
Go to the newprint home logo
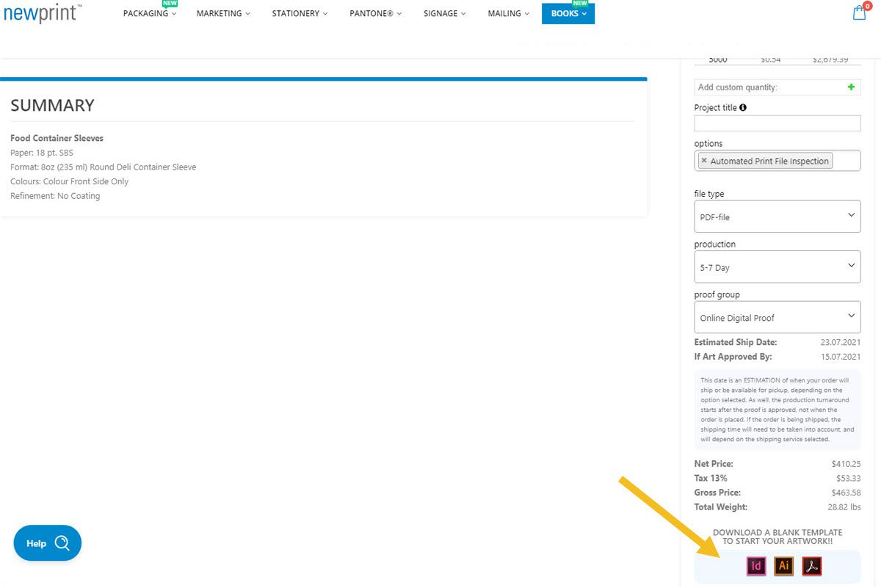42,13
